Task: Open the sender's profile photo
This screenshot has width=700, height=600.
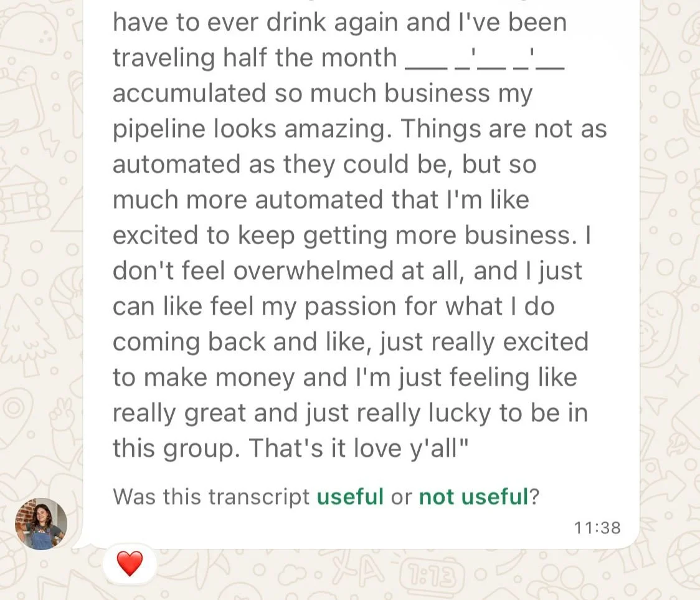Action: (41, 523)
